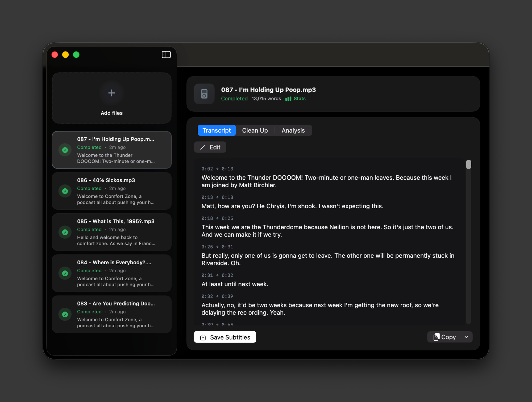Select the Transcript tab
The image size is (532, 402).
tap(217, 130)
